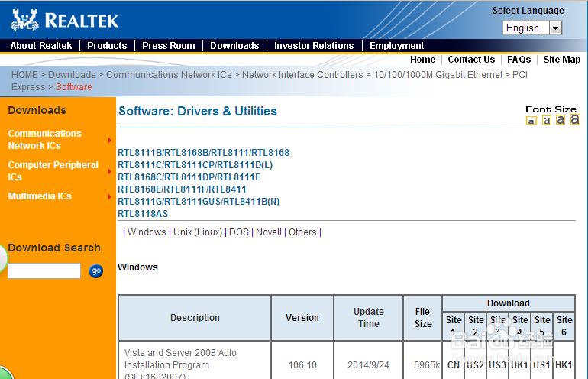The width and height of the screenshot is (588, 379).
Task: Click HOME in the breadcrumb trail
Action: pos(24,75)
